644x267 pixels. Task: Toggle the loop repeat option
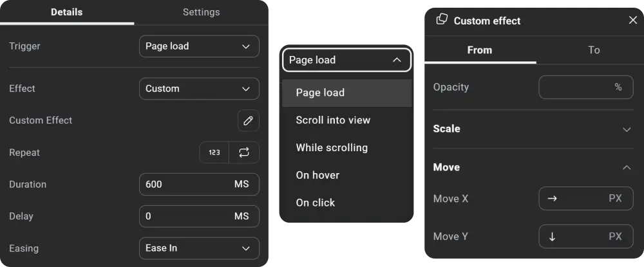[x=244, y=152]
